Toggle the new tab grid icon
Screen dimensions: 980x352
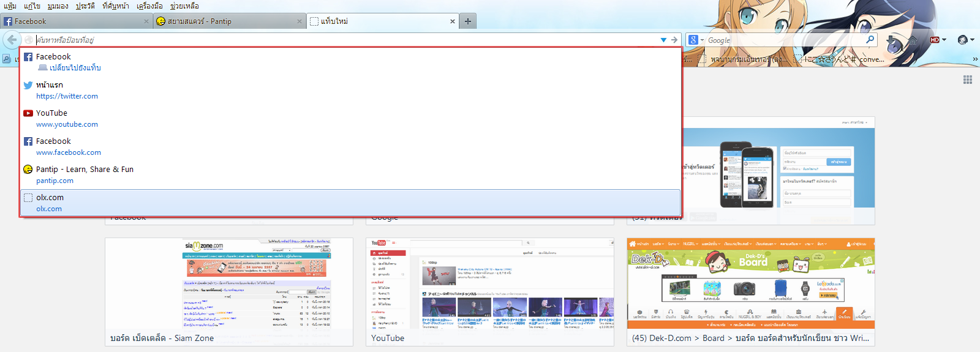click(968, 80)
